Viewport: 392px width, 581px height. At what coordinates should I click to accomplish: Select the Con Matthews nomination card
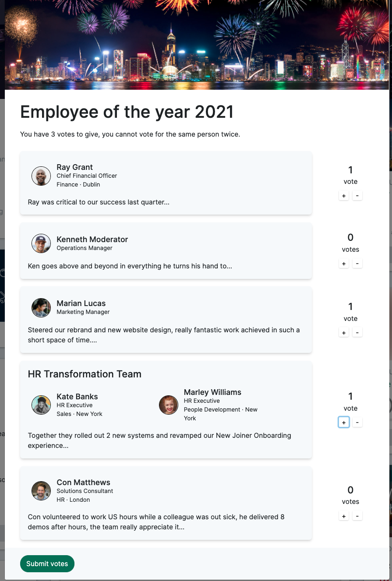pyautogui.click(x=166, y=504)
